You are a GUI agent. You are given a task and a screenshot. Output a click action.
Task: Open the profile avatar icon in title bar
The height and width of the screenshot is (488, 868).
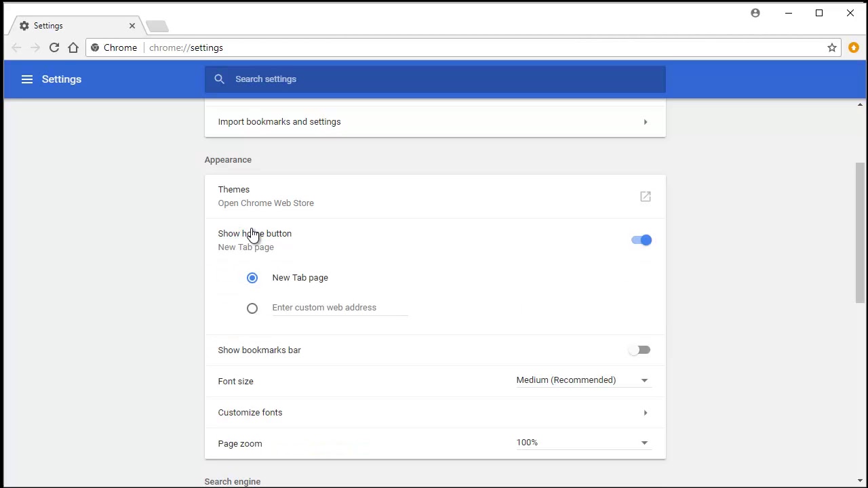tap(755, 13)
